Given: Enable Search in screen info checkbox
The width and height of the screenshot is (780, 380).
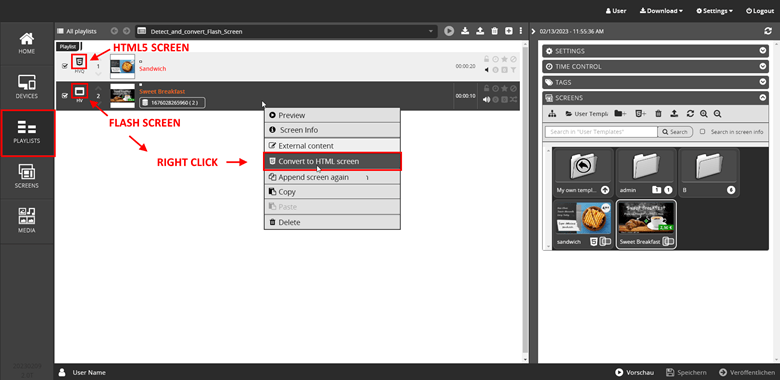Looking at the screenshot, I should coord(702,132).
